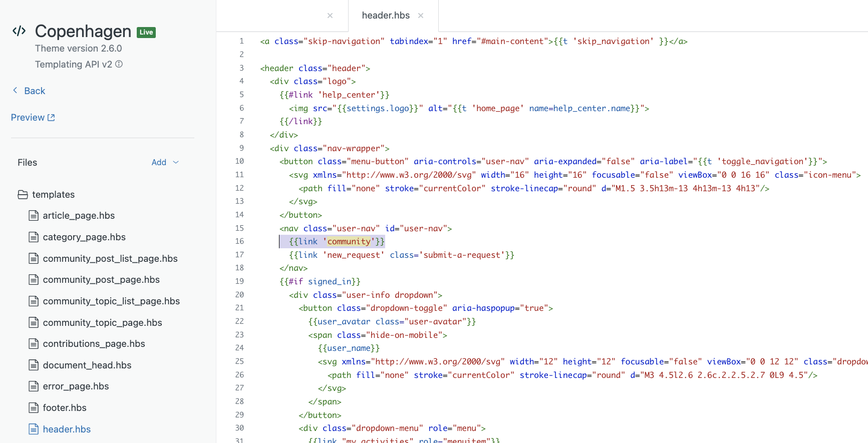Click 'Templating API v2' text
868x443 pixels.
tap(74, 65)
